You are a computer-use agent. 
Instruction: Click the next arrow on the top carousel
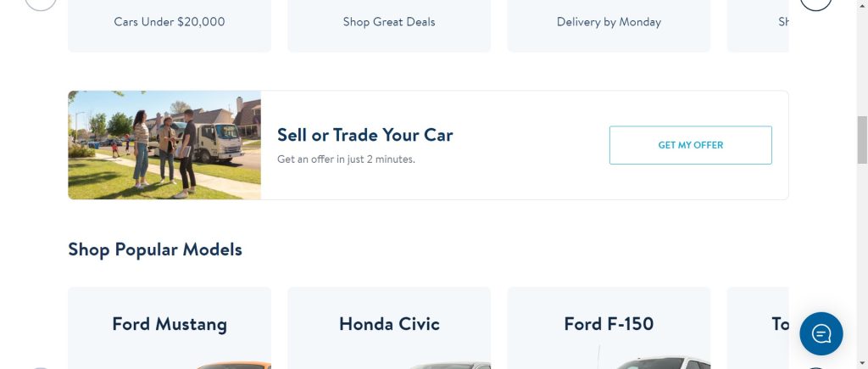coord(816,3)
